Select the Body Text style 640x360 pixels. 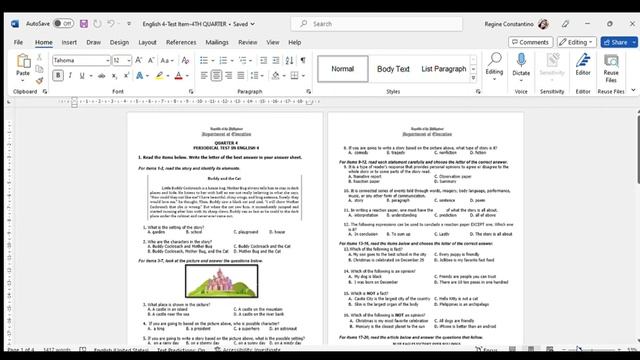(x=393, y=69)
